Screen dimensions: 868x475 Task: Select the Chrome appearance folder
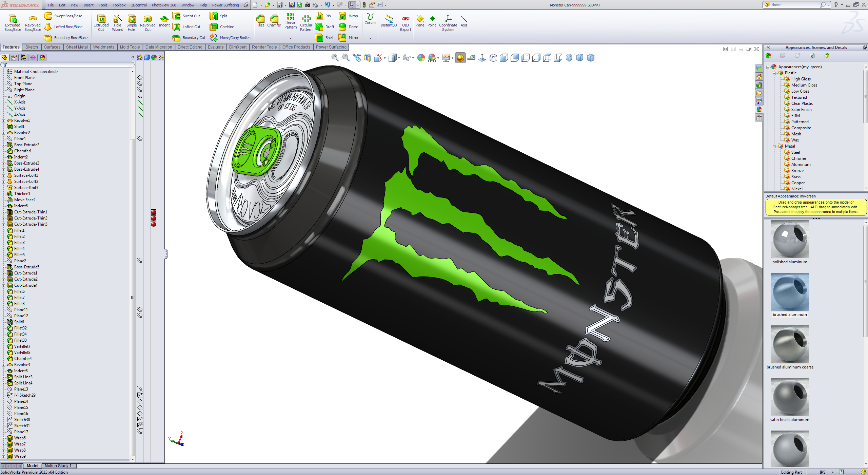click(795, 158)
